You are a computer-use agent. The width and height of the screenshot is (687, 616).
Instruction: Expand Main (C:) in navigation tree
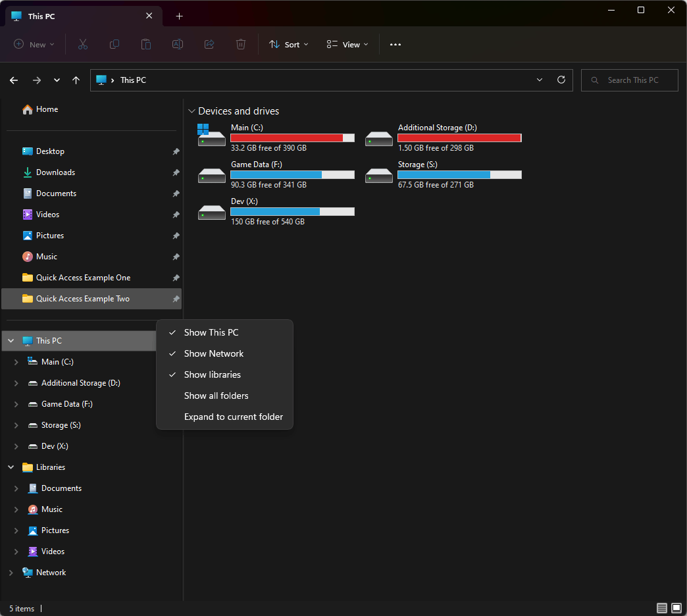click(16, 362)
